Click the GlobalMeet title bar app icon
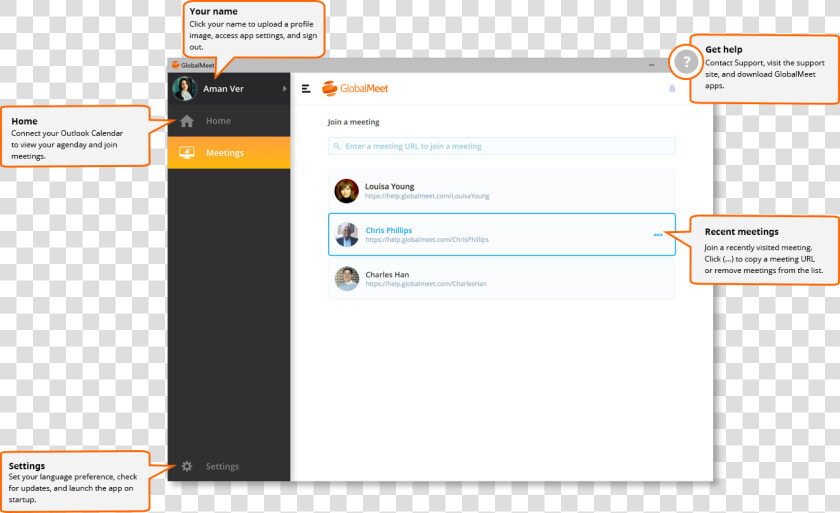This screenshot has height=513, width=840. 175,65
